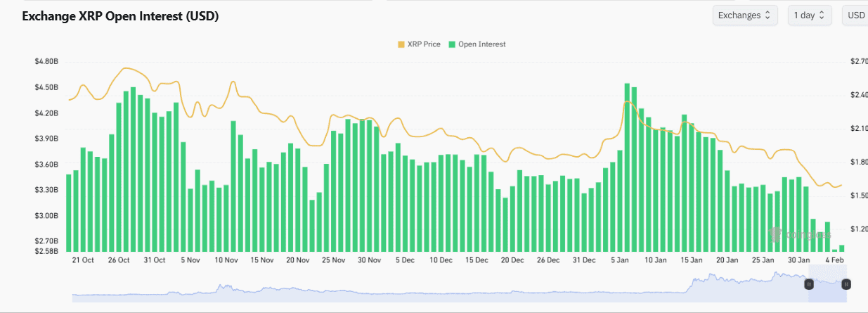Click the 26 Oct date label
The width and height of the screenshot is (868, 313).
pos(119,260)
